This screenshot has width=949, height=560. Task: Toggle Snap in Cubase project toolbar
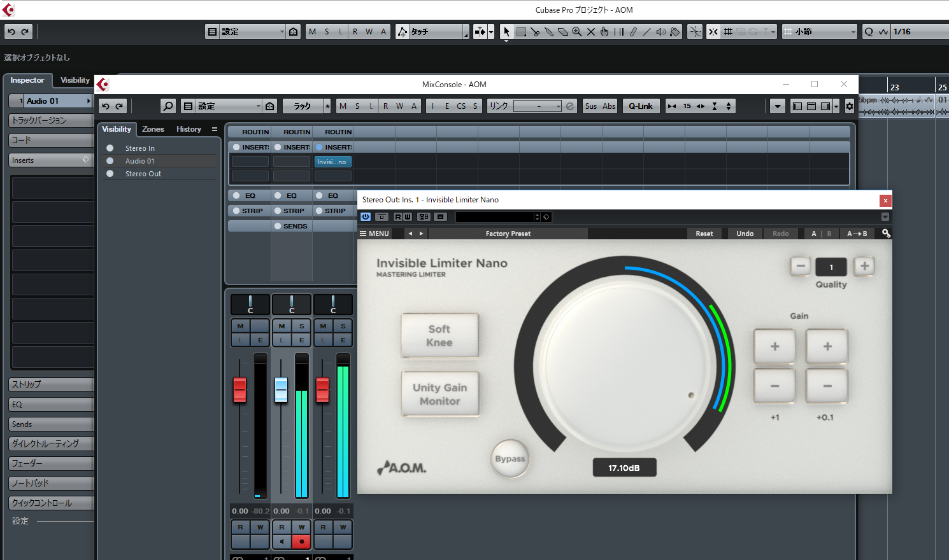713,31
